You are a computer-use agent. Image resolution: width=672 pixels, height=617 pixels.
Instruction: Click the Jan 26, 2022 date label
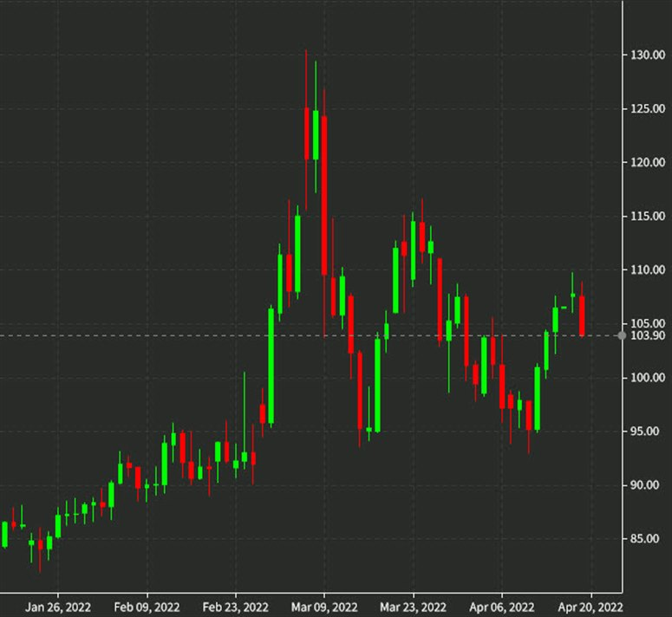58,607
